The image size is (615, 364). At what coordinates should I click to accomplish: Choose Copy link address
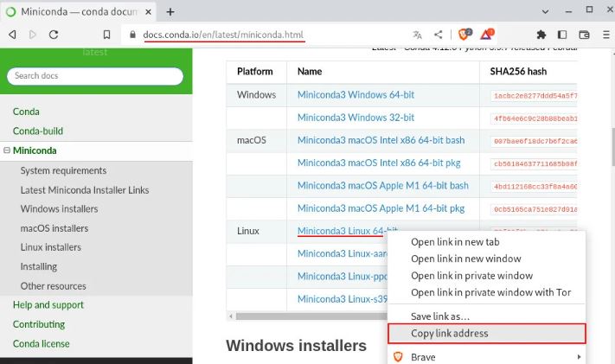pyautogui.click(x=486, y=334)
